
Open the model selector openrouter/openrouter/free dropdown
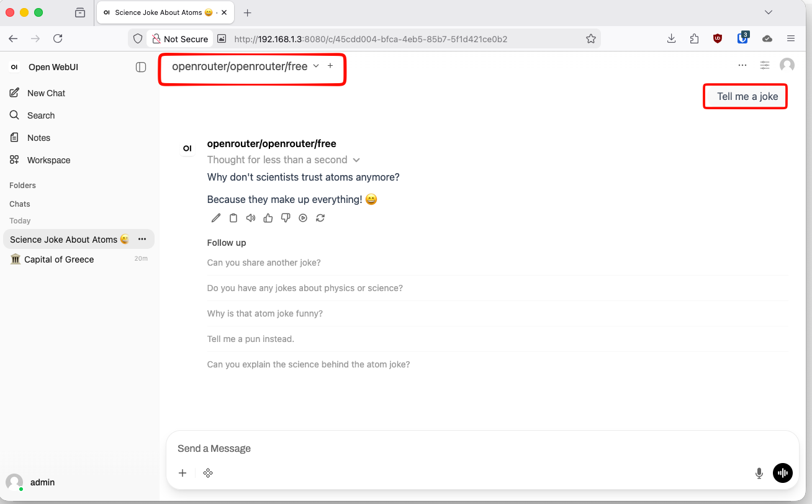click(245, 66)
